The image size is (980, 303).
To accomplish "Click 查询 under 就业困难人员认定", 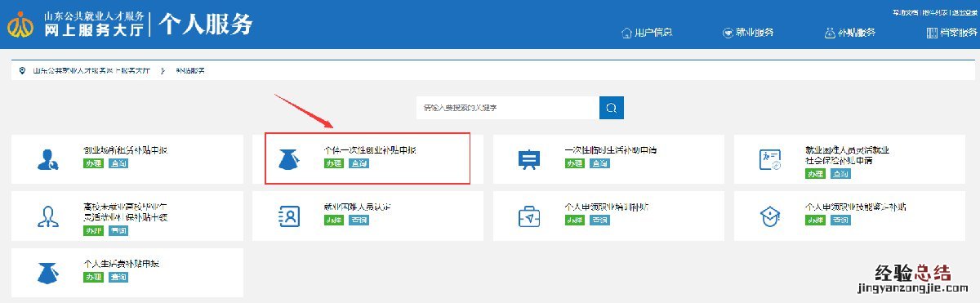I will coord(359,221).
